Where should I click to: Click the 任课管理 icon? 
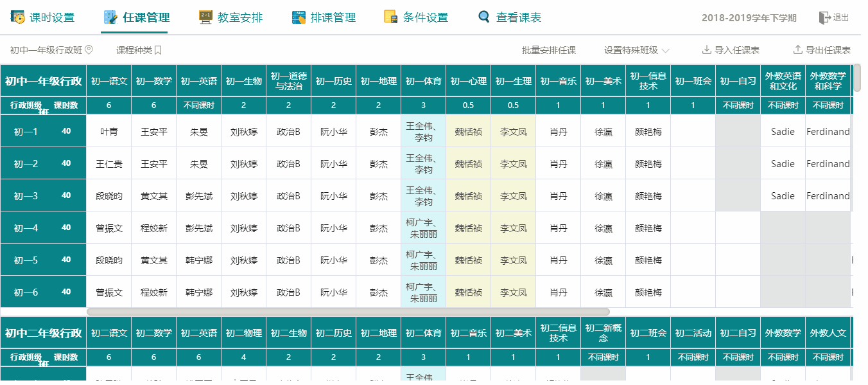[x=110, y=17]
